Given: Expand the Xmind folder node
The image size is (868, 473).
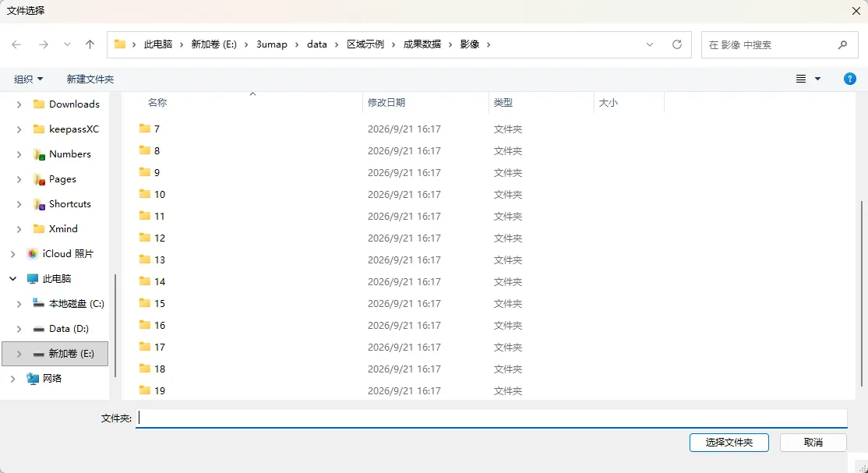Looking at the screenshot, I should pos(19,229).
